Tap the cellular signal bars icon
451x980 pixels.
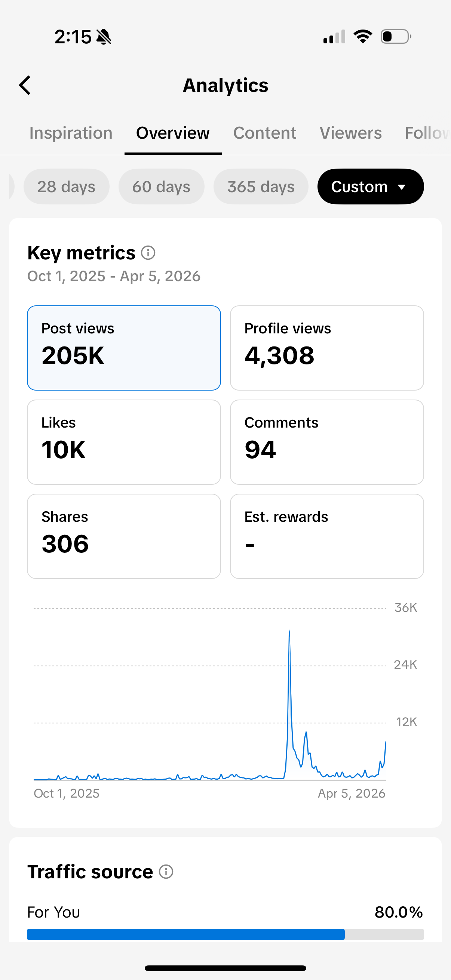coord(334,37)
